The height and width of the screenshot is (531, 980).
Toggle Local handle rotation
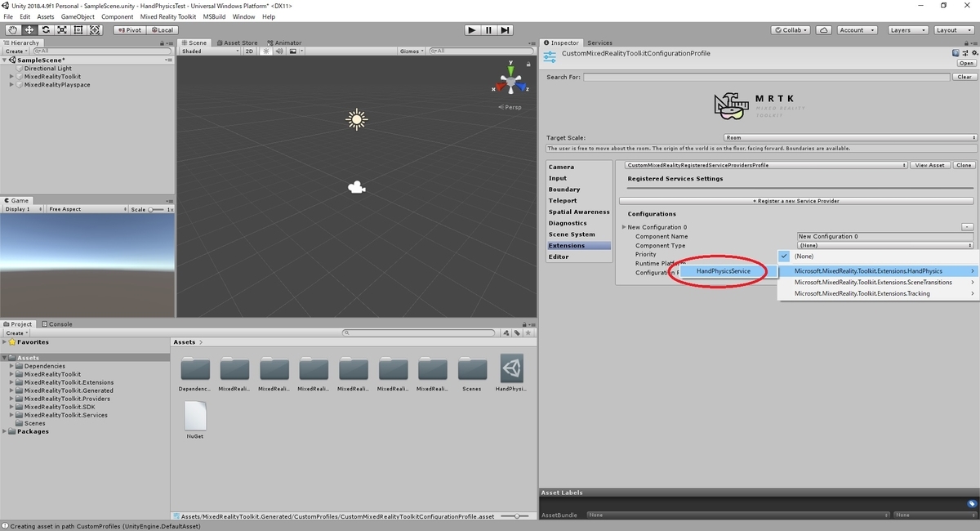(161, 30)
